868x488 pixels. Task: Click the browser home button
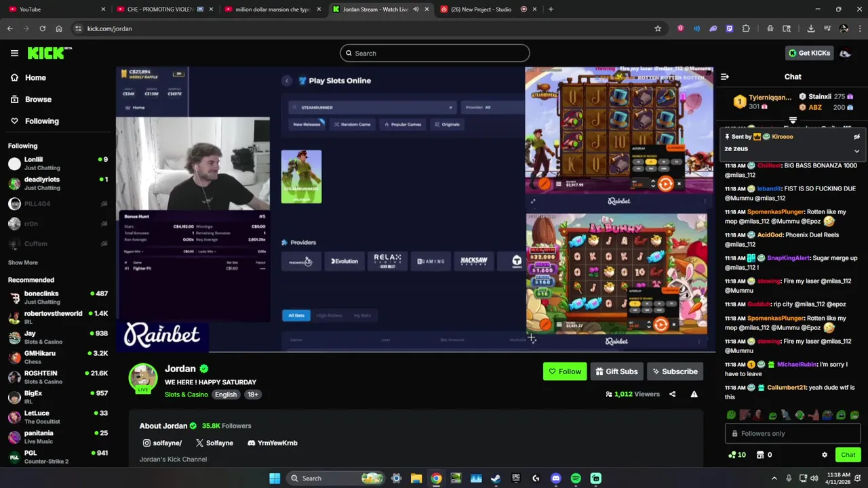click(59, 28)
